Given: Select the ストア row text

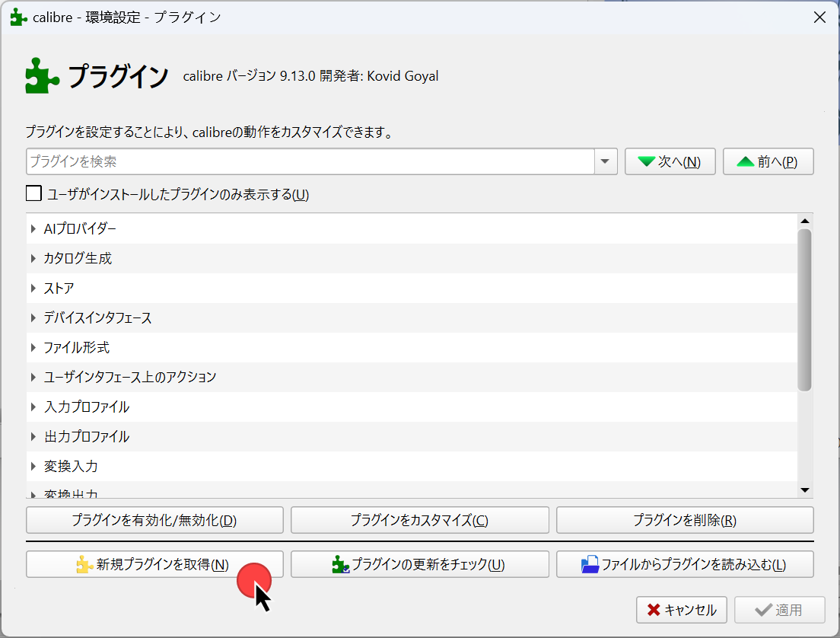Looking at the screenshot, I should click(x=59, y=289).
